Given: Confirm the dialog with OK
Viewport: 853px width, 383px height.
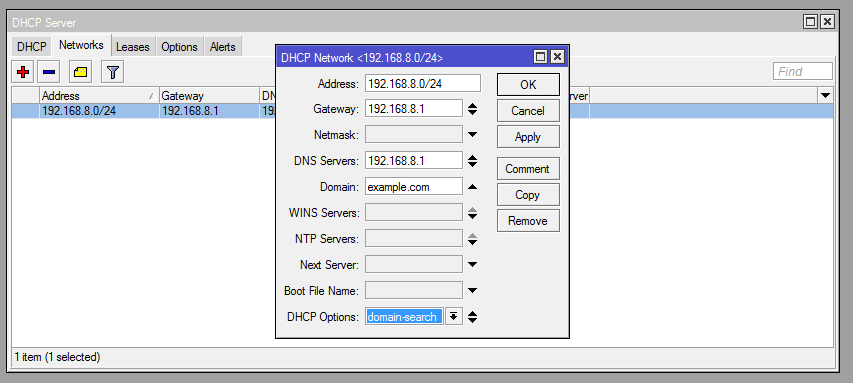Looking at the screenshot, I should click(528, 84).
